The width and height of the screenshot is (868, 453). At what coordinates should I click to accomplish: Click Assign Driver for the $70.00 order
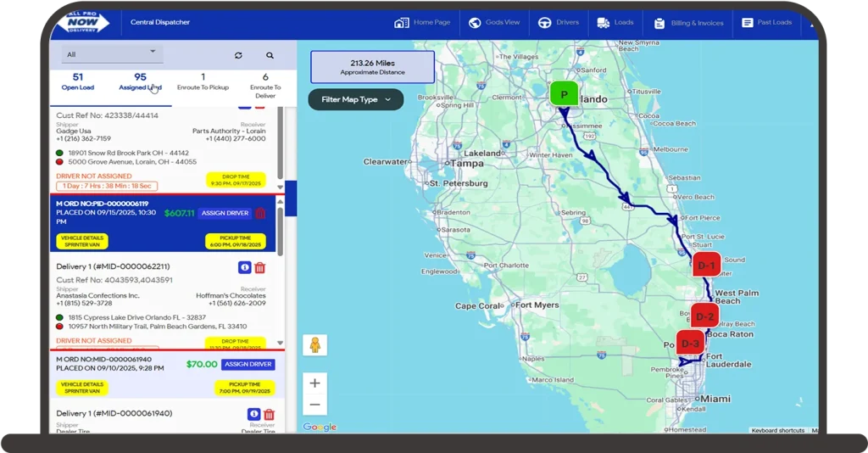pos(248,364)
